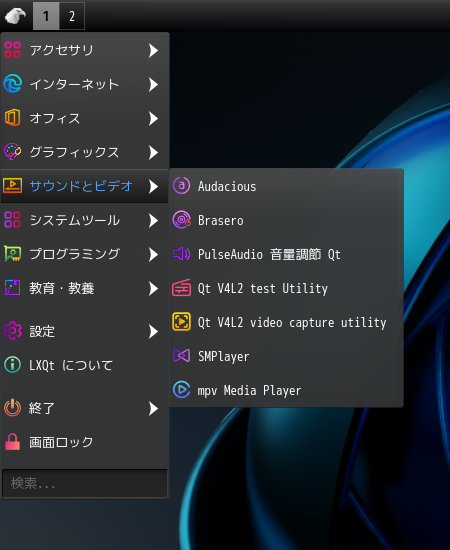Open Qt V4L2 video capture utility icon
Viewport: 450px width, 550px height.
coord(181,322)
